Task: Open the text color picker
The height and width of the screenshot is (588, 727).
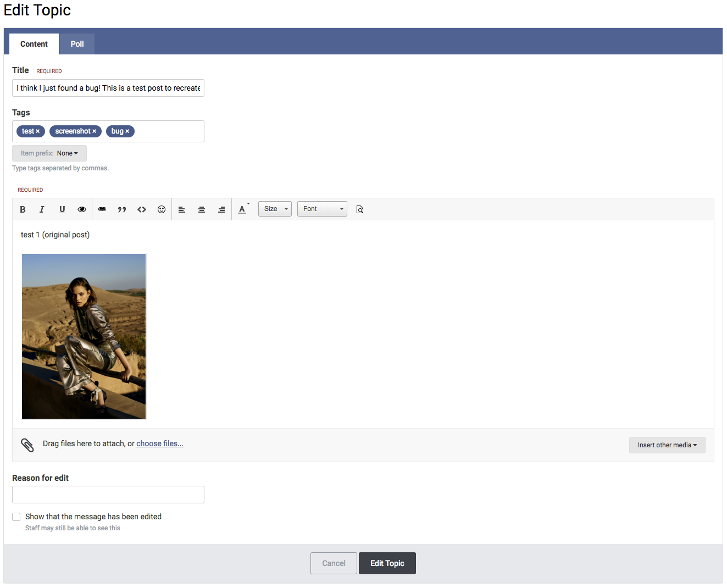Action: (x=242, y=209)
